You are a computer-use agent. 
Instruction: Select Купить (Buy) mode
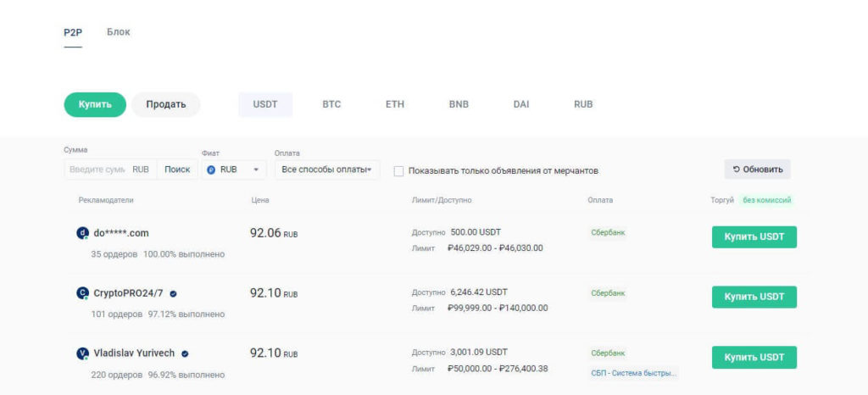95,104
